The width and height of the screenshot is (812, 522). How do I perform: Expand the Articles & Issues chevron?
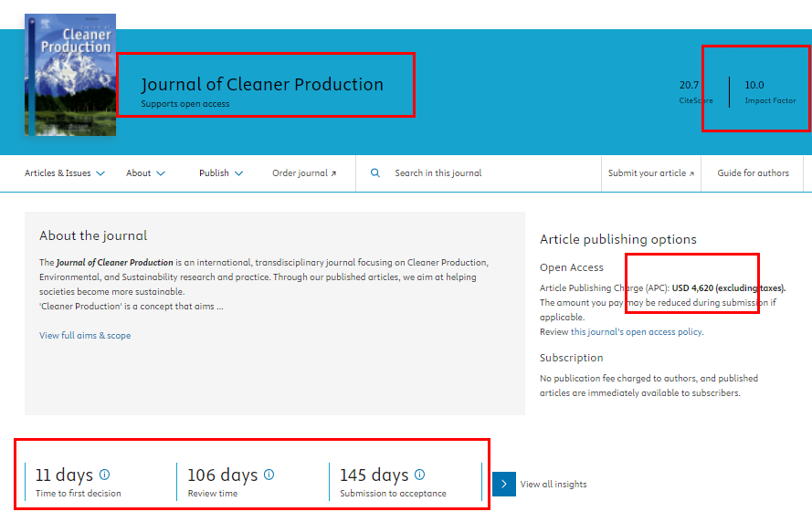point(100,173)
